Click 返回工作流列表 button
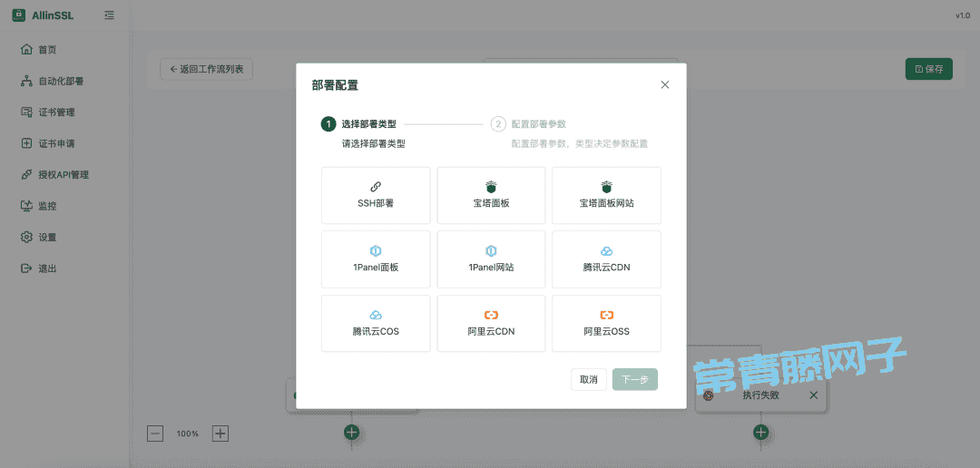This screenshot has width=980, height=468. [206, 69]
